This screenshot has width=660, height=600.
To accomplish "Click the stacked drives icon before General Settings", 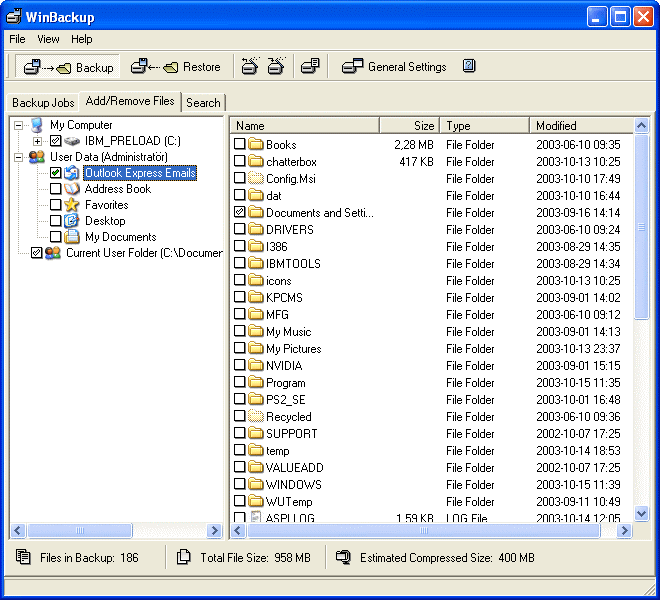I will coord(310,66).
